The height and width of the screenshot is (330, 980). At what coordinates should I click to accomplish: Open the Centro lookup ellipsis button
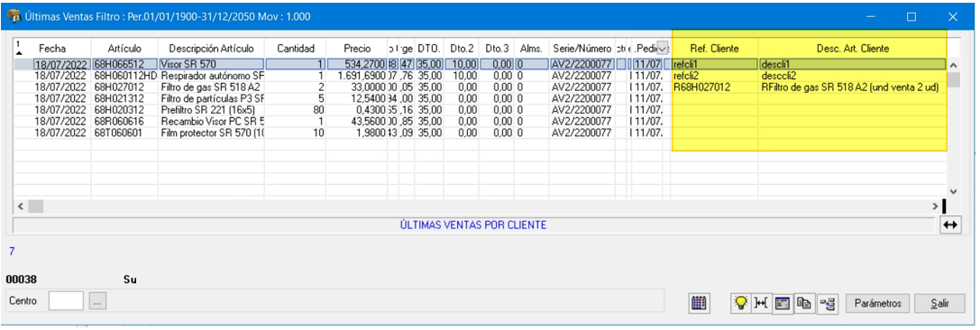coord(97,300)
